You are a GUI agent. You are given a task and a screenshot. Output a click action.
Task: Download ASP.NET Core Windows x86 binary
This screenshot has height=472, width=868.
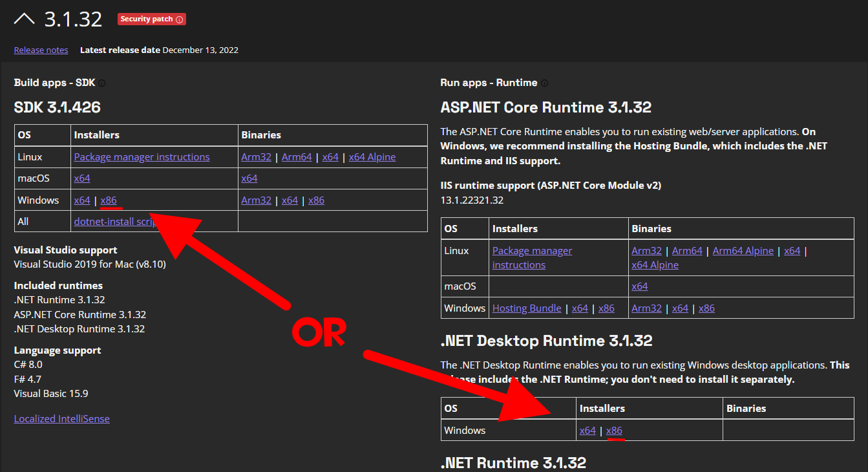[706, 308]
